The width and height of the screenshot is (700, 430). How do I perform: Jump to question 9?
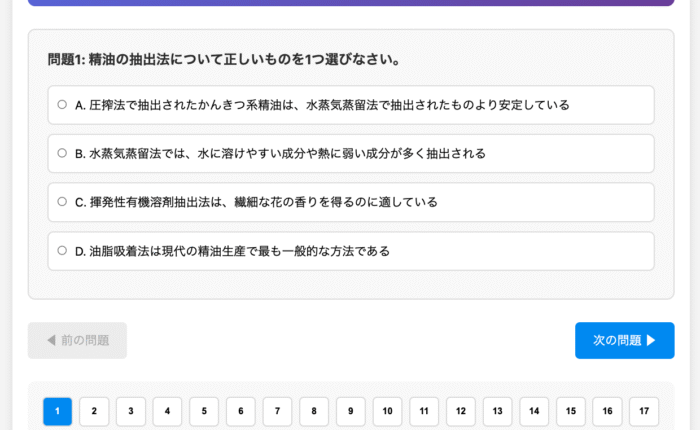(350, 411)
